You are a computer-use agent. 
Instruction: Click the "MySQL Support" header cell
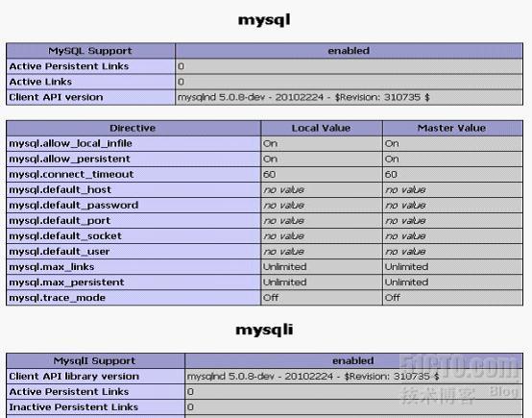[90, 51]
